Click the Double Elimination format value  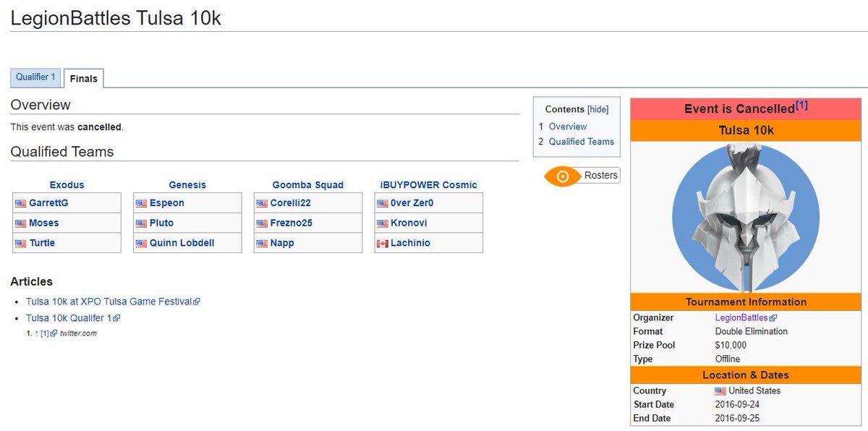(751, 331)
